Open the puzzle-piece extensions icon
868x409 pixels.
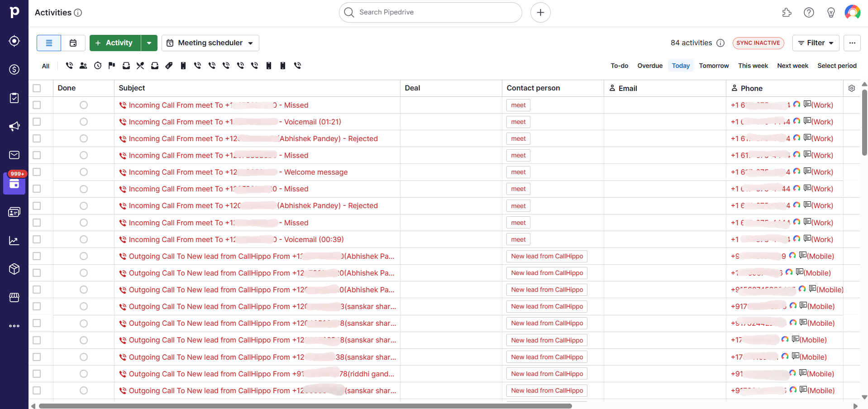[787, 13]
